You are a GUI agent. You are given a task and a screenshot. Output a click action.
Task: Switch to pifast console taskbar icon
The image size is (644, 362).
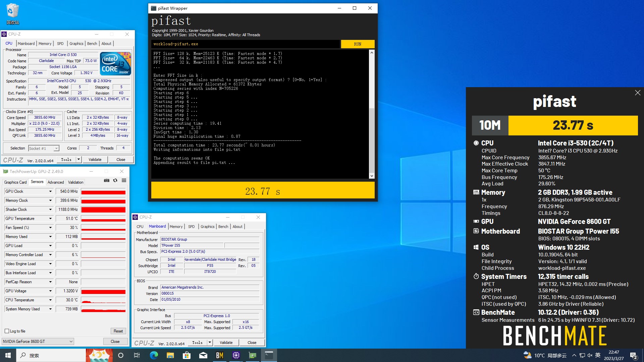click(269, 355)
